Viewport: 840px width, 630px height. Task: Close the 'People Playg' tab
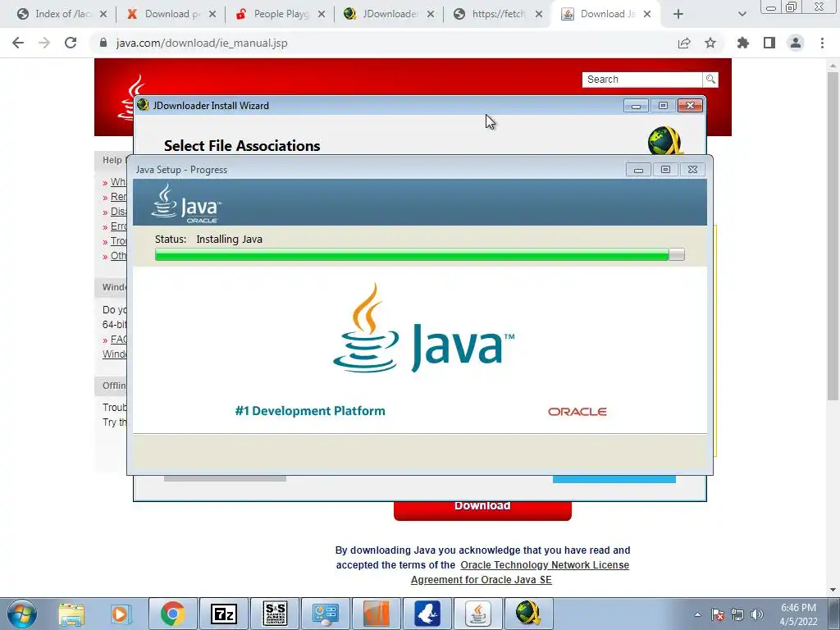322,14
